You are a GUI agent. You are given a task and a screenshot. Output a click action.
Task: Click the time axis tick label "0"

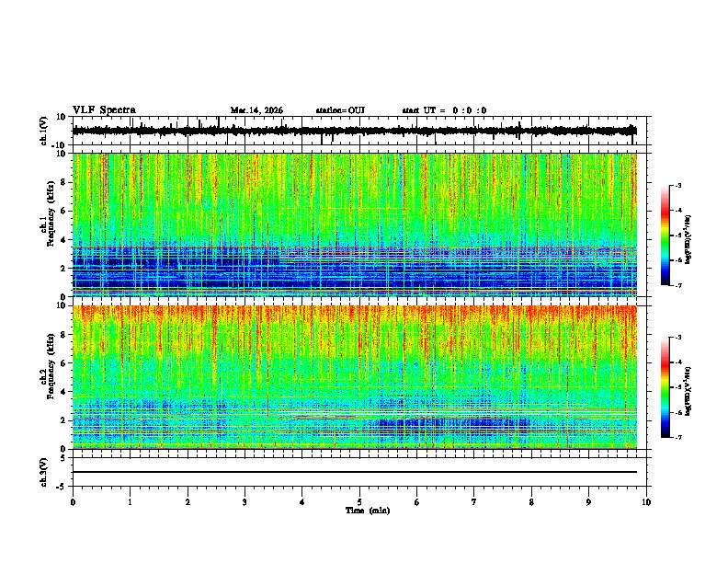[73, 502]
